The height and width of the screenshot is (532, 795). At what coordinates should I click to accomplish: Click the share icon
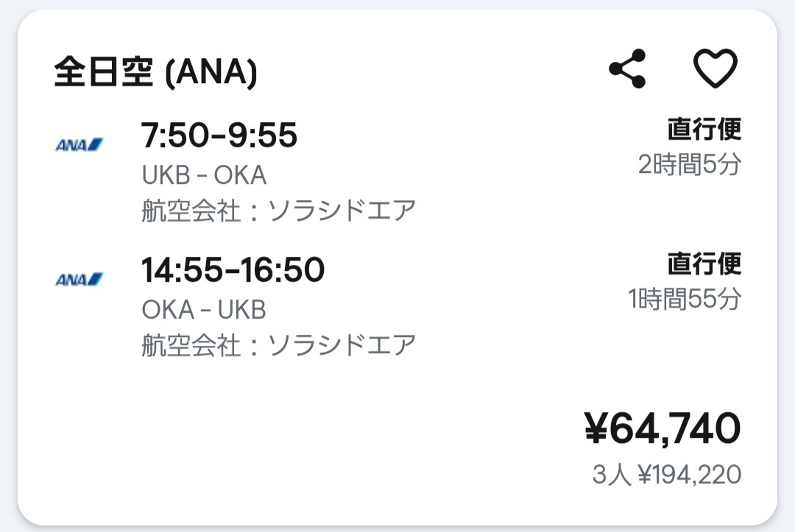627,69
